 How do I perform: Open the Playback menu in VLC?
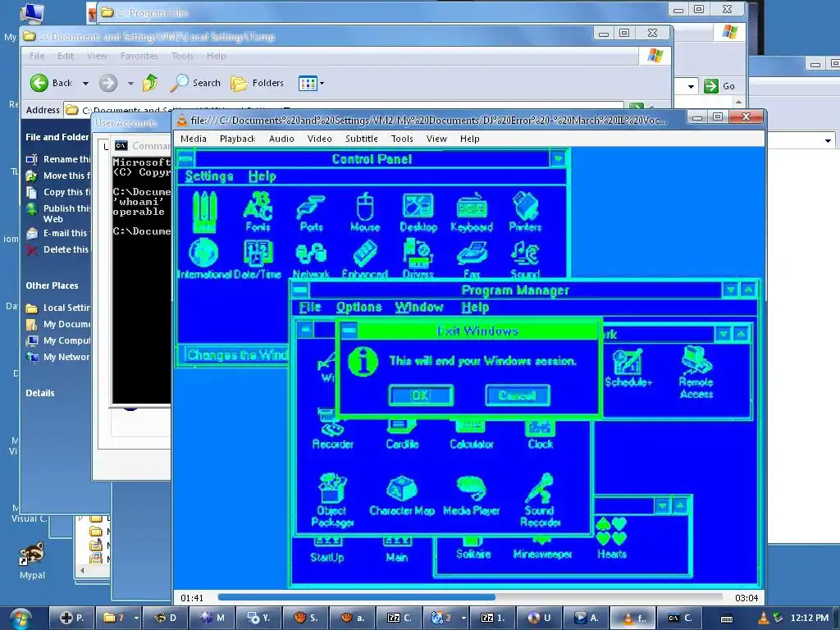tap(237, 139)
